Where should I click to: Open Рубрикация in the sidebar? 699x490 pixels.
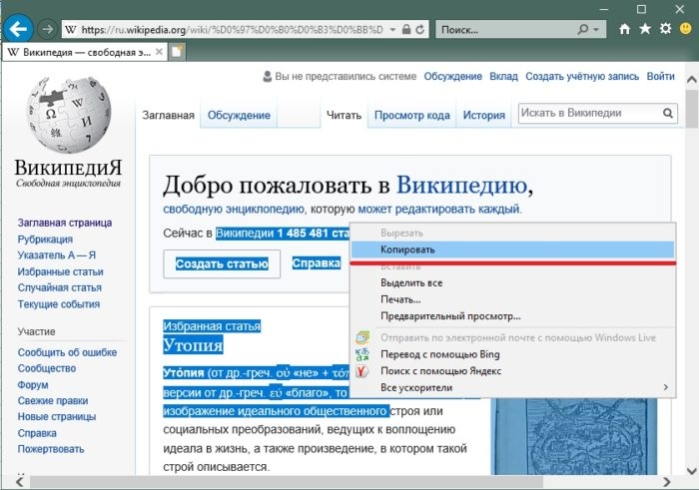tap(45, 239)
